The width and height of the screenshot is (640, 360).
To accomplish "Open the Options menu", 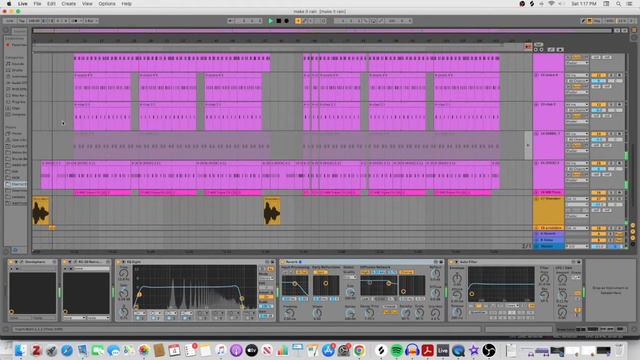I will pos(107,4).
